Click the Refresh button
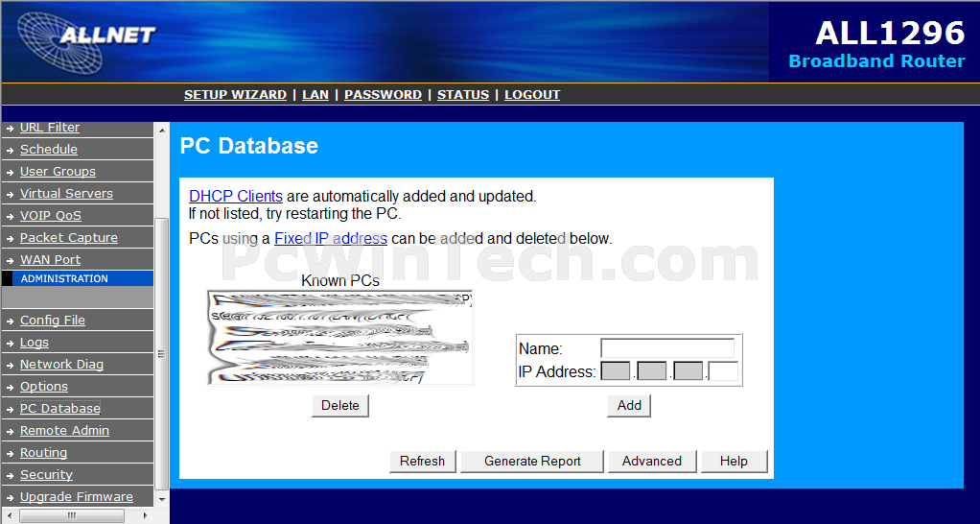Viewport: 980px width, 524px height. pos(423,461)
